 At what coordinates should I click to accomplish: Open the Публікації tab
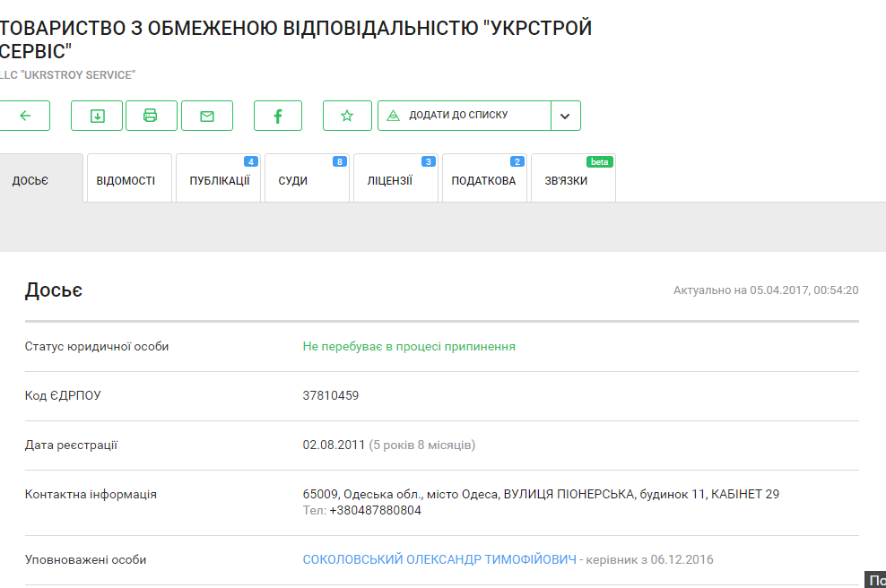pyautogui.click(x=219, y=180)
